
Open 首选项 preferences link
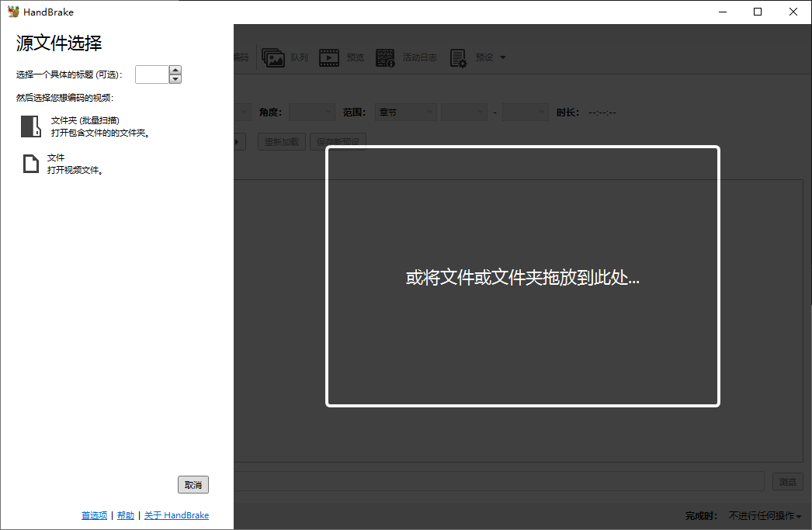click(x=94, y=514)
